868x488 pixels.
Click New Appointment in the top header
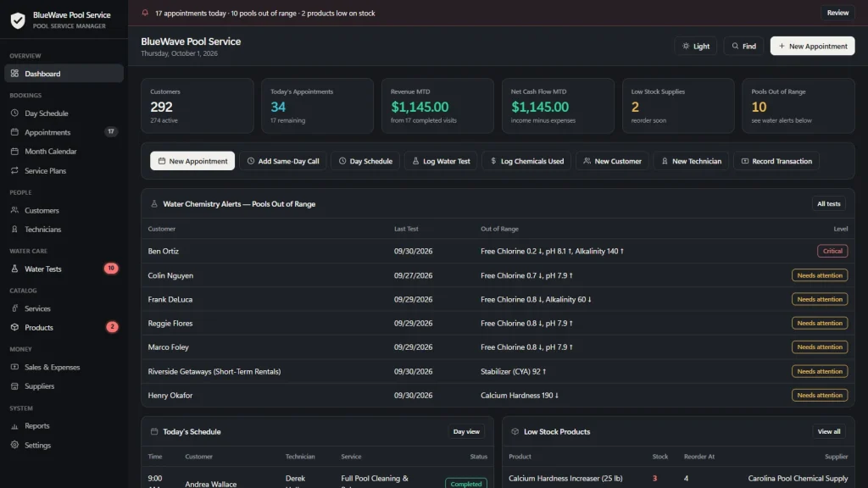812,46
